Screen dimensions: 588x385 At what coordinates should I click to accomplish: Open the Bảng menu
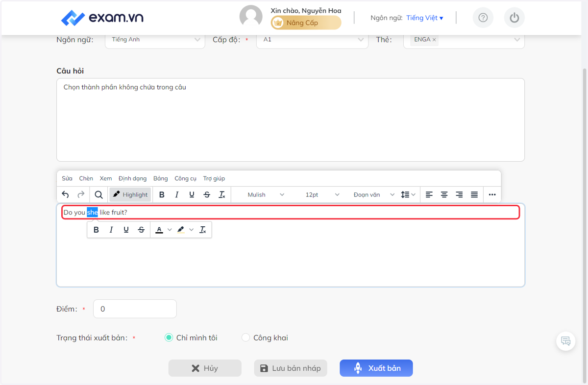pyautogui.click(x=161, y=178)
